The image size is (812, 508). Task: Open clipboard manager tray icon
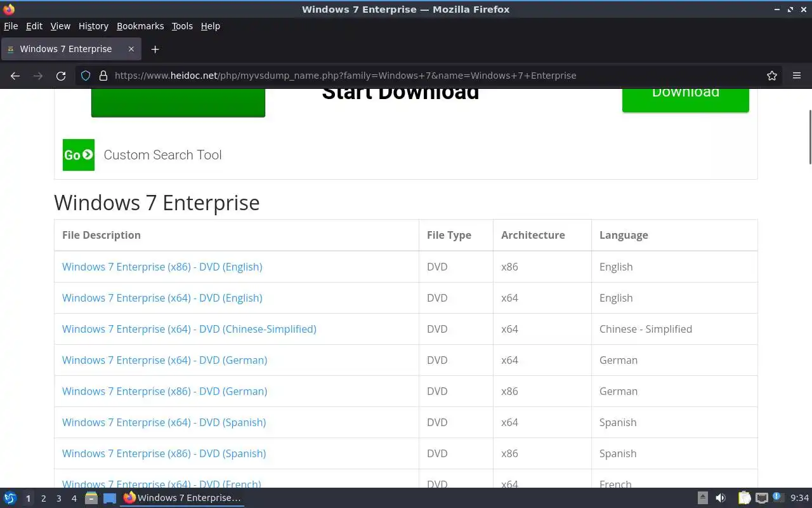(744, 498)
